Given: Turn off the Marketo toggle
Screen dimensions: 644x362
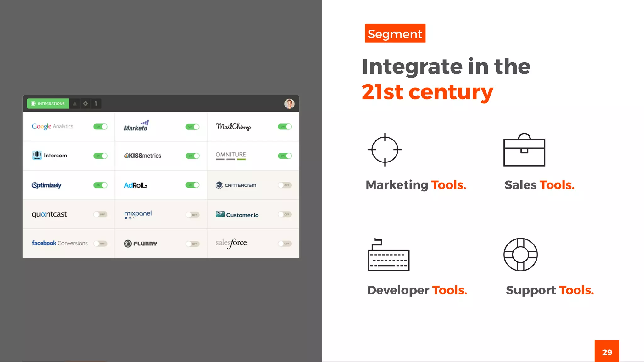Looking at the screenshot, I should click(x=192, y=127).
